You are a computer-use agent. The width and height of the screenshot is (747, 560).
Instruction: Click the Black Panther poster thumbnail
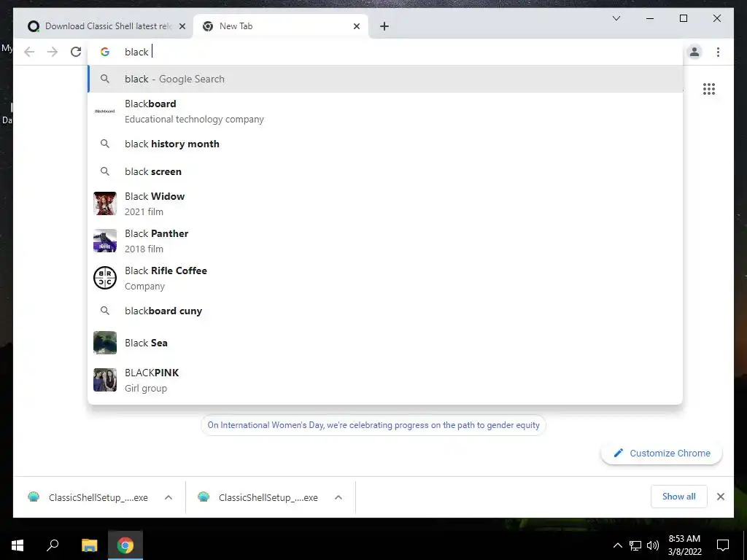[105, 241]
